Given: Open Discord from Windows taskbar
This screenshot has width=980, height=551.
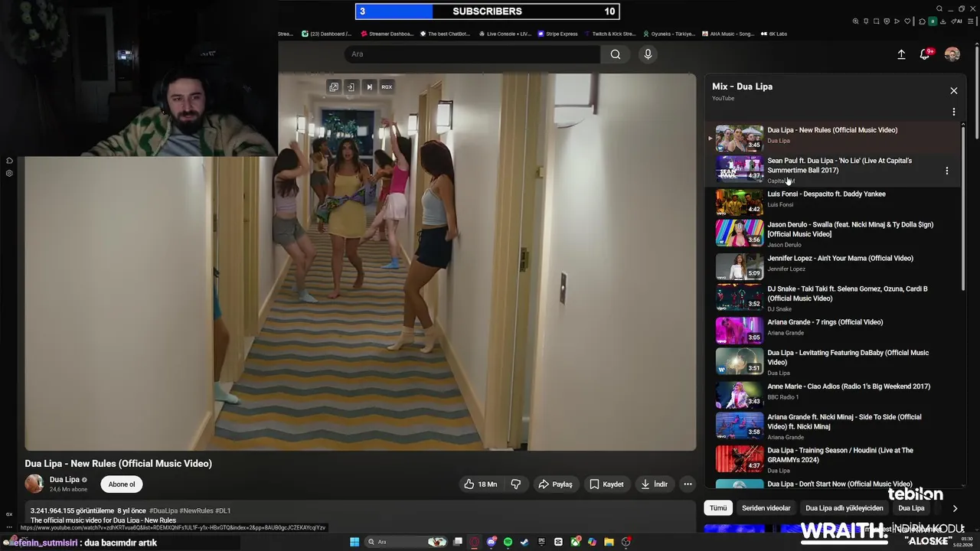Looking at the screenshot, I should (492, 542).
